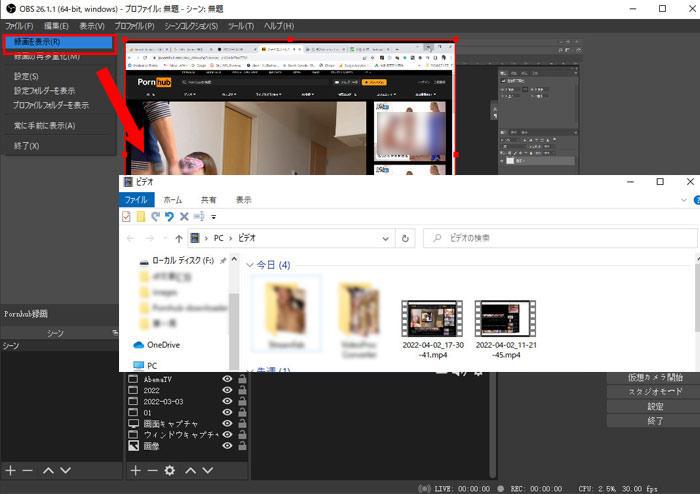Remove the selected source with the minus icon
This screenshot has height=494, width=700.
pos(152,470)
